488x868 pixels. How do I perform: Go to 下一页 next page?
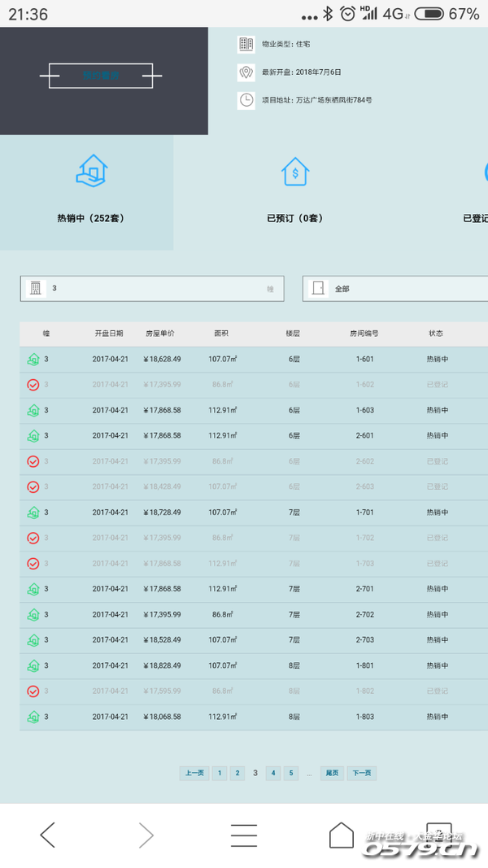click(362, 773)
